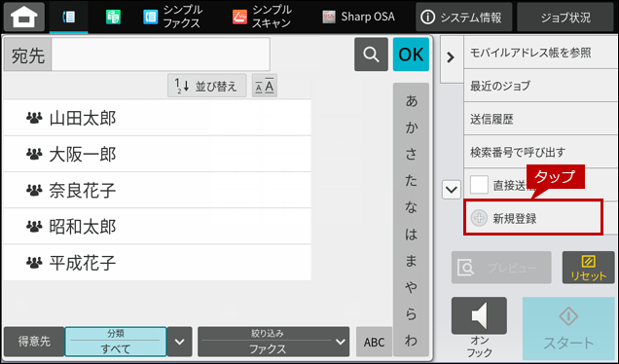
Task: Tap 並び替え sort button
Action: [207, 86]
